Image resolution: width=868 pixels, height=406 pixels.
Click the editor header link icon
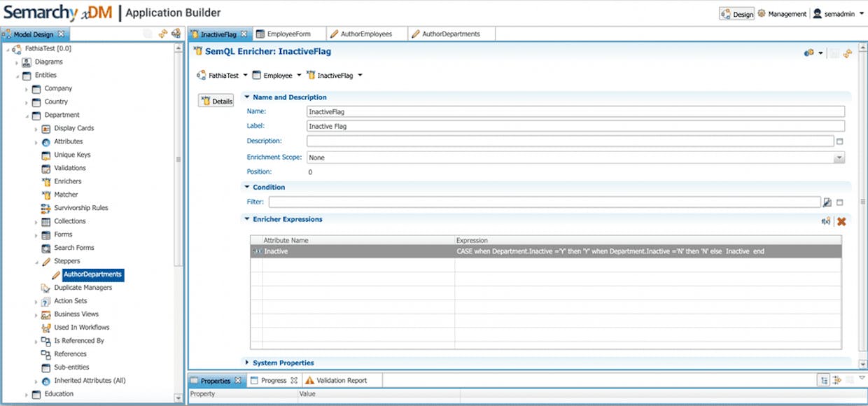coord(848,53)
